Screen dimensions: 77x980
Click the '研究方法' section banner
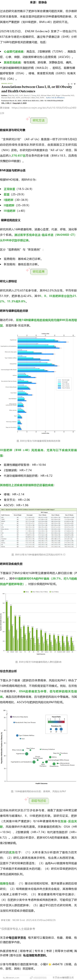pos(38,120)
